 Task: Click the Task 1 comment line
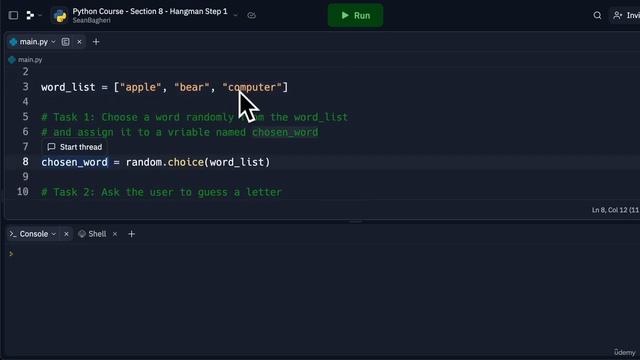(x=194, y=117)
